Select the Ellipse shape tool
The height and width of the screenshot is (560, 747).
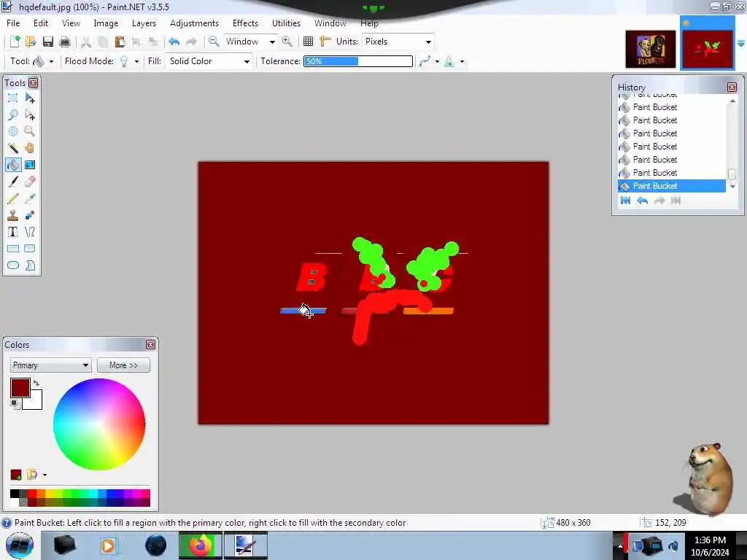tap(13, 265)
